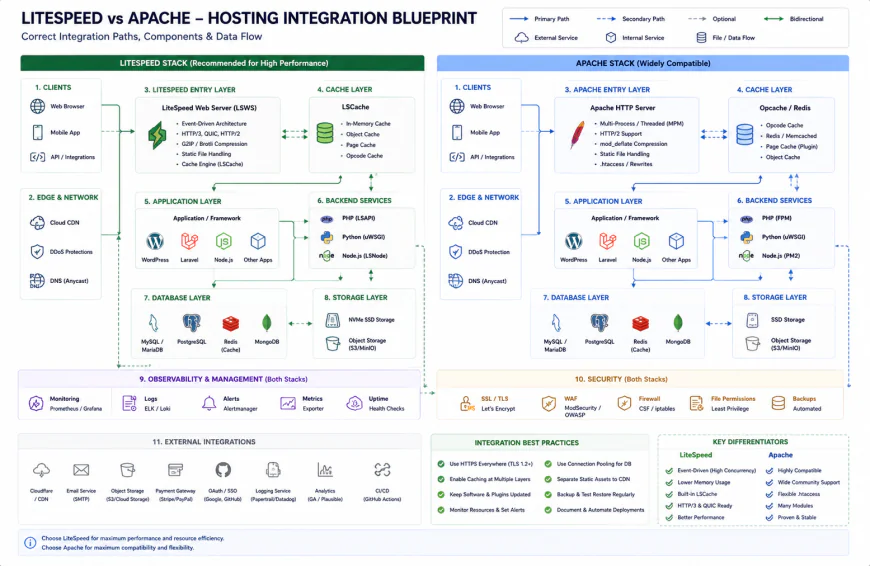Select MySQL / MariaDB icon in LiteSpeed database layer

click(153, 322)
